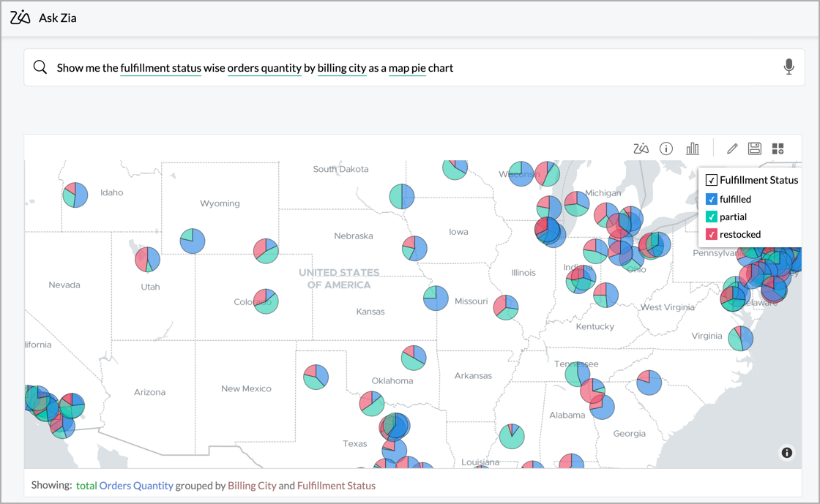Change chart type via bar chart icon
The height and width of the screenshot is (504, 820).
point(693,148)
